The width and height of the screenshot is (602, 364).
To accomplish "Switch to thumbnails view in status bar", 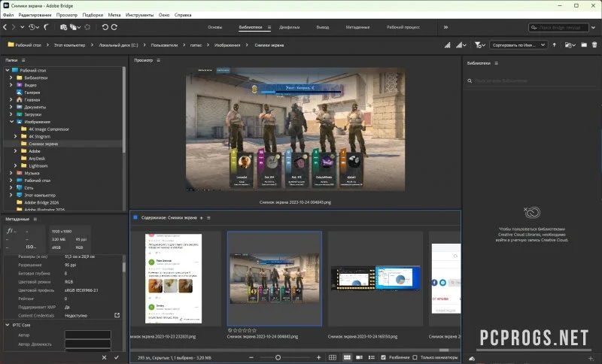I will [x=347, y=357].
